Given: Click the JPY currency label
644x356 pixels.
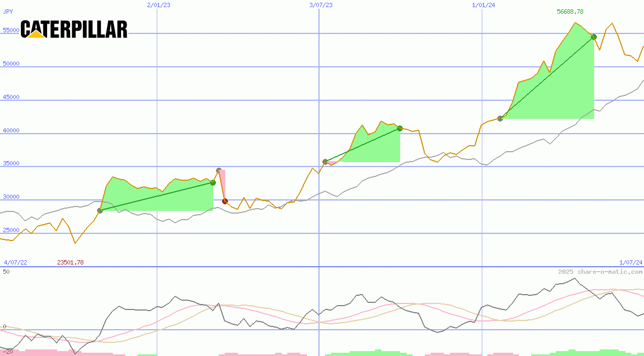Looking at the screenshot, I should (8, 12).
